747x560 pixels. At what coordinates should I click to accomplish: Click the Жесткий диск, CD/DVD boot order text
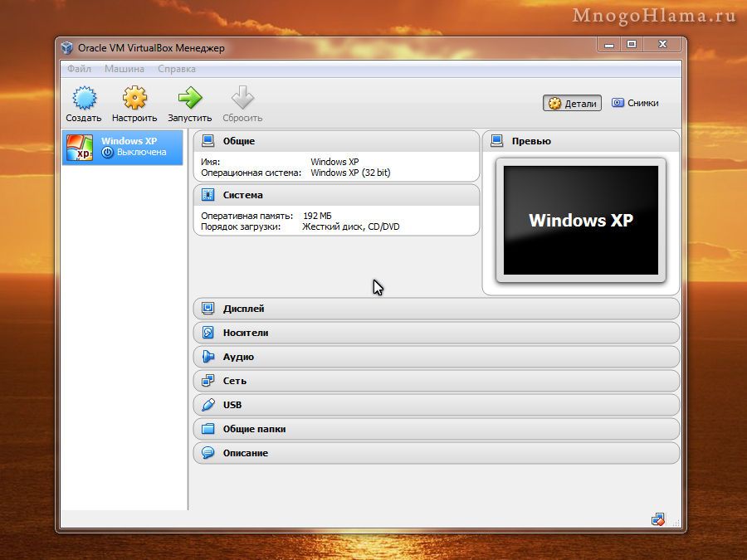[x=350, y=226]
